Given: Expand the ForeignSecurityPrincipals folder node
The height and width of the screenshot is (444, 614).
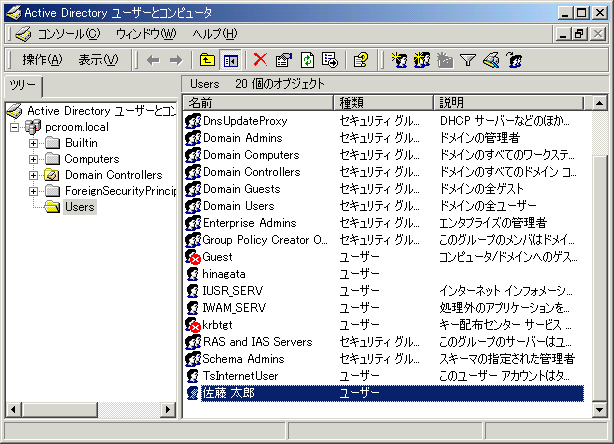Looking at the screenshot, I should 33,191.
